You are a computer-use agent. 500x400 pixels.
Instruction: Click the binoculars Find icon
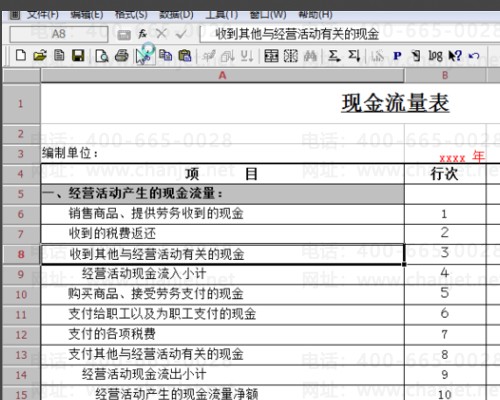(310, 56)
